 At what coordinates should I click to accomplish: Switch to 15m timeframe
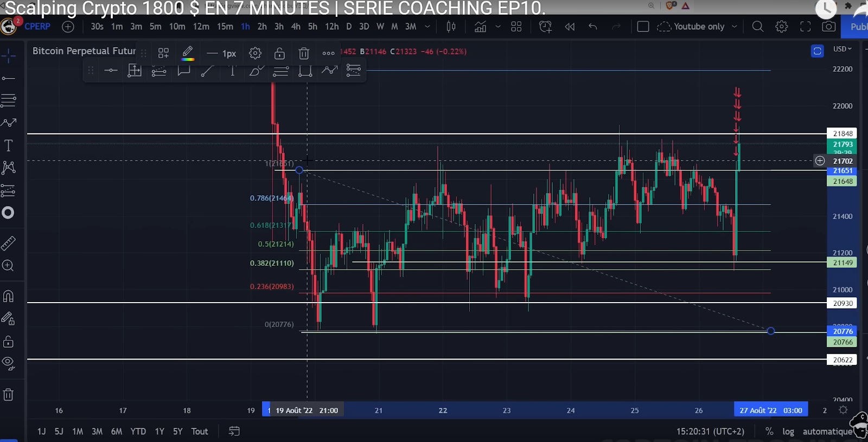pos(225,27)
